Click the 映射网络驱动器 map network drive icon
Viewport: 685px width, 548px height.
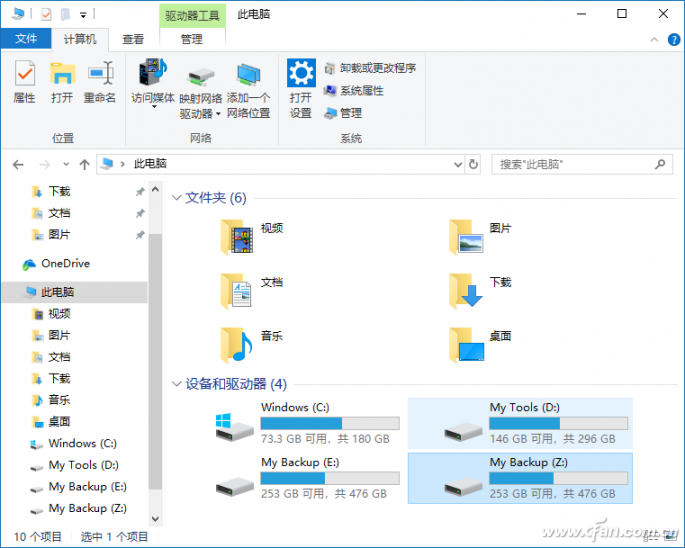pos(201,76)
